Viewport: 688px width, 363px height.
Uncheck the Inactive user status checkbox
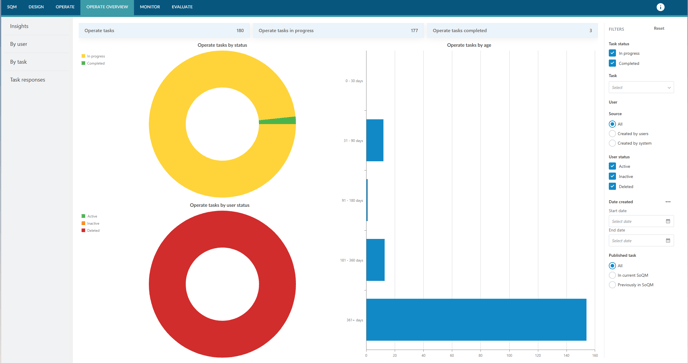[x=612, y=176]
